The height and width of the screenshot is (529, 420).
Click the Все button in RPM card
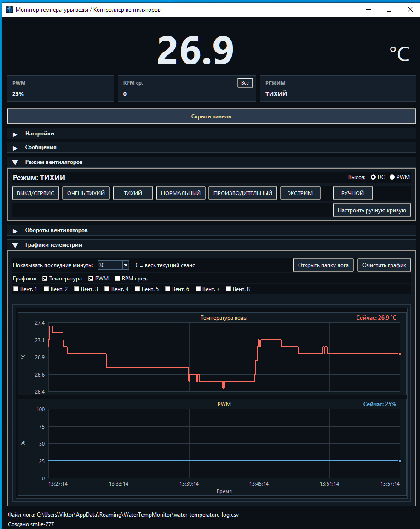tap(245, 83)
